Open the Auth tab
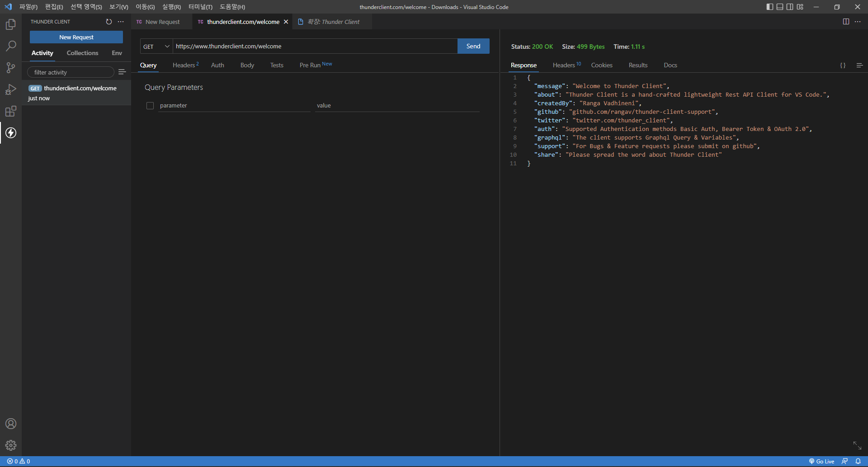The width and height of the screenshot is (868, 467). coord(217,65)
